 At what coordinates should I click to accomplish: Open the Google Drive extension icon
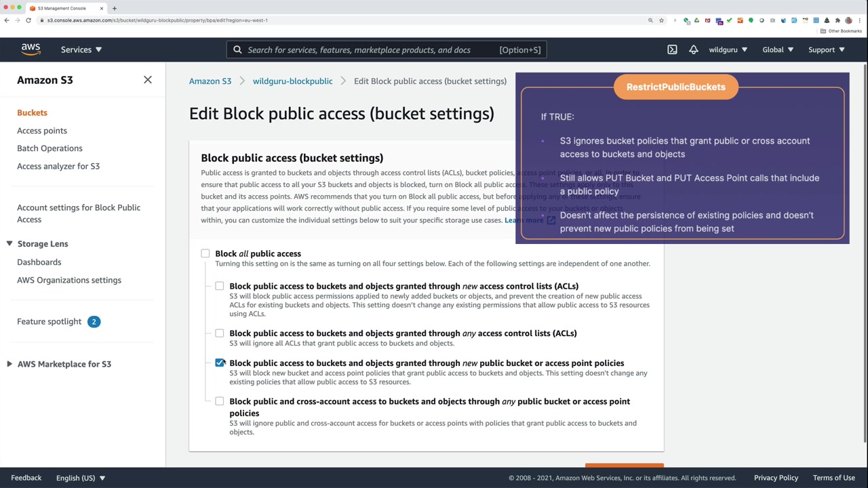[696, 20]
